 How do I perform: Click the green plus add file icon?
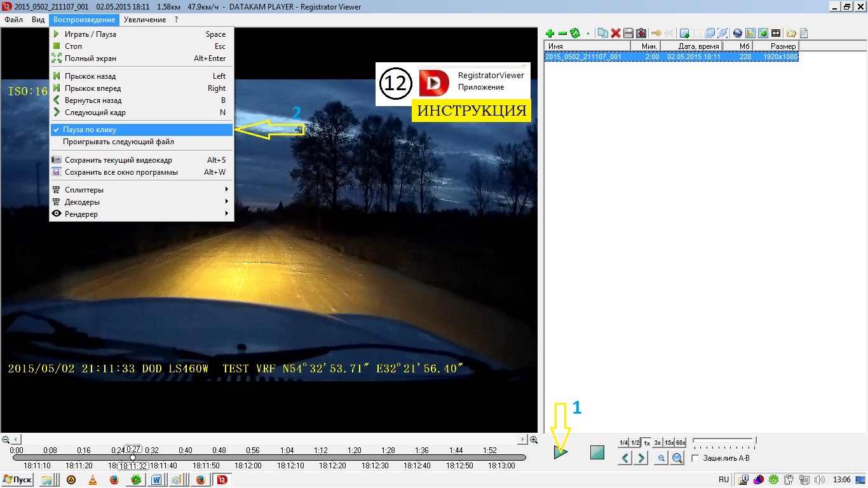pyautogui.click(x=550, y=33)
